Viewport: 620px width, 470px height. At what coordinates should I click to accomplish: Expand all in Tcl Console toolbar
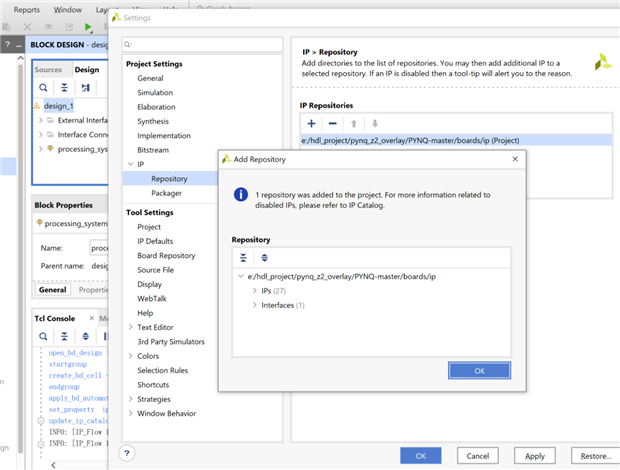pyautogui.click(x=85, y=336)
